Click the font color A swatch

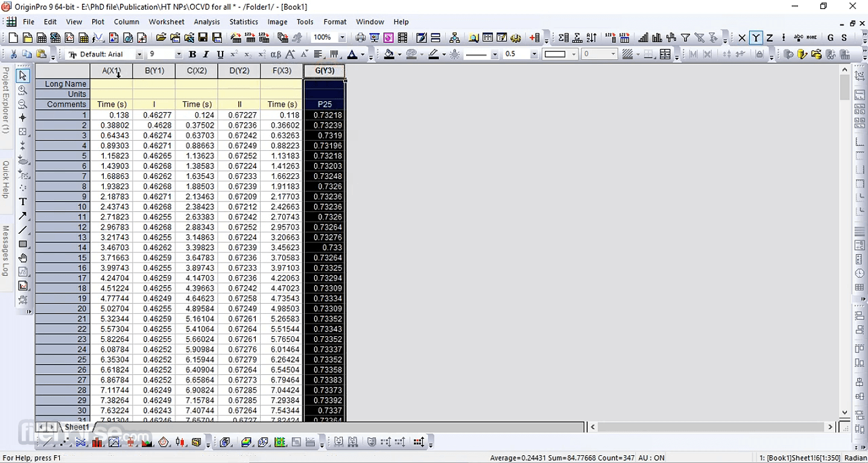352,54
